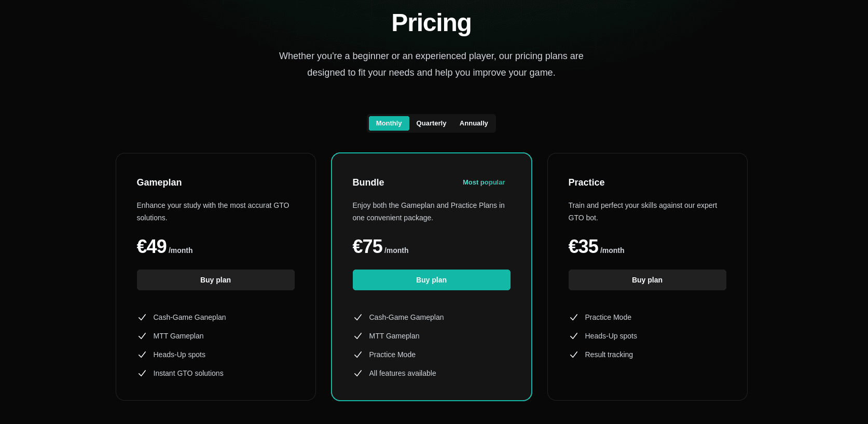Click the Pricing page heading
The width and height of the screenshot is (868, 424).
pyautogui.click(x=431, y=23)
